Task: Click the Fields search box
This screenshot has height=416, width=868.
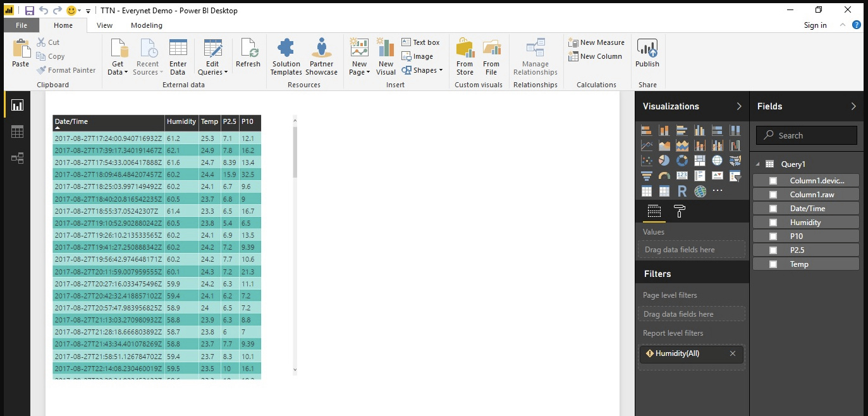Action: click(807, 135)
